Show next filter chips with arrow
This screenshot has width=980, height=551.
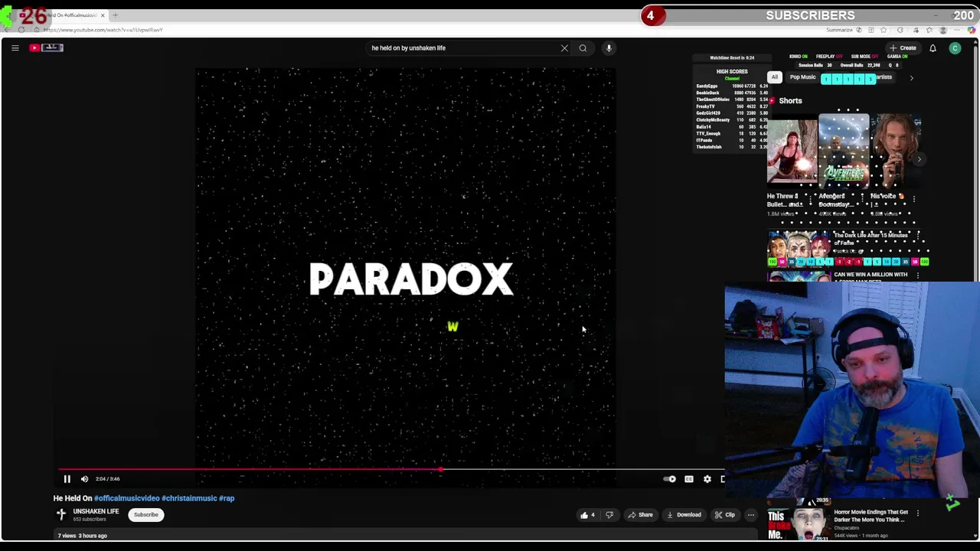[911, 78]
